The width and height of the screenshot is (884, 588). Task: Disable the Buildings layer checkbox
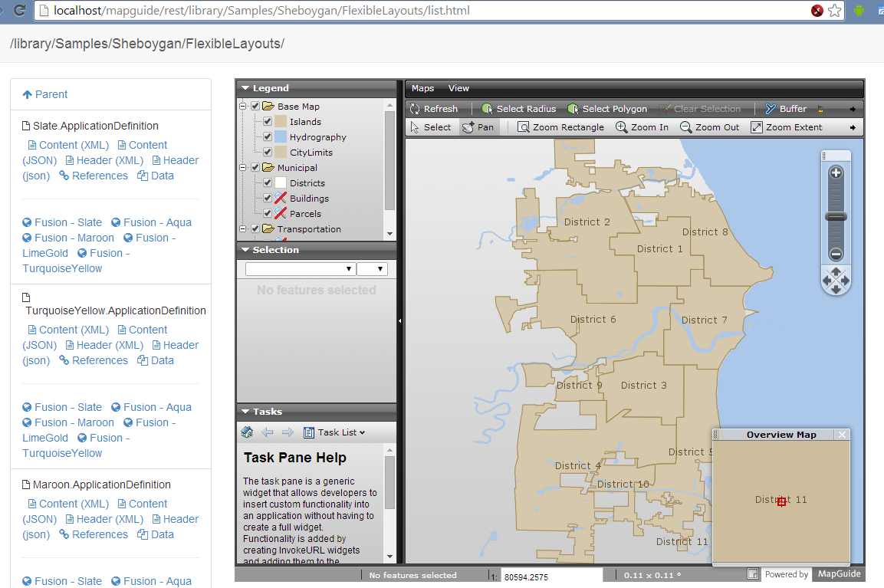click(x=268, y=198)
